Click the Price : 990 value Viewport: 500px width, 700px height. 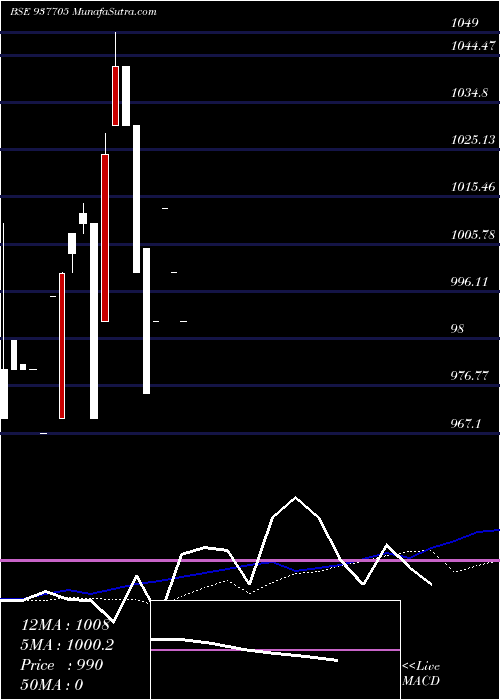click(x=62, y=665)
